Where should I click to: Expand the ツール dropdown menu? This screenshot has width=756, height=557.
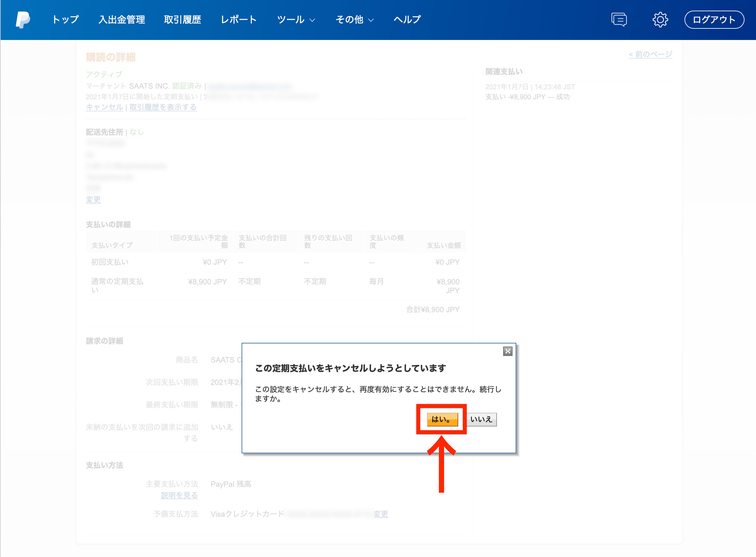[x=296, y=20]
